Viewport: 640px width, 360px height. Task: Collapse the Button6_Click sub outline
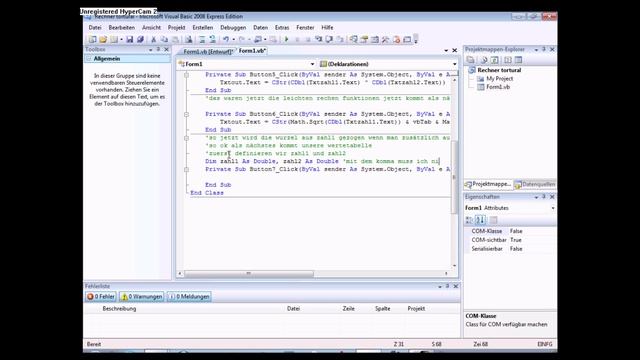pyautogui.click(x=186, y=114)
